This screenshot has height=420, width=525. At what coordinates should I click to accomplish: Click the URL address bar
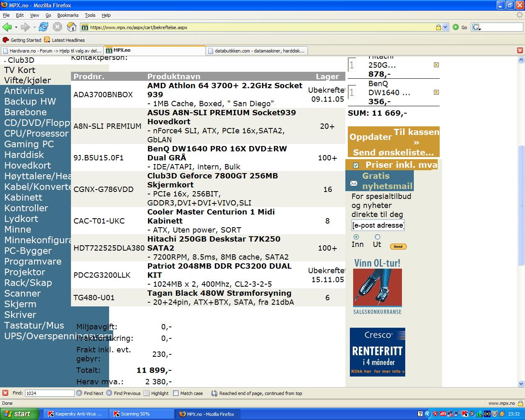click(x=262, y=27)
